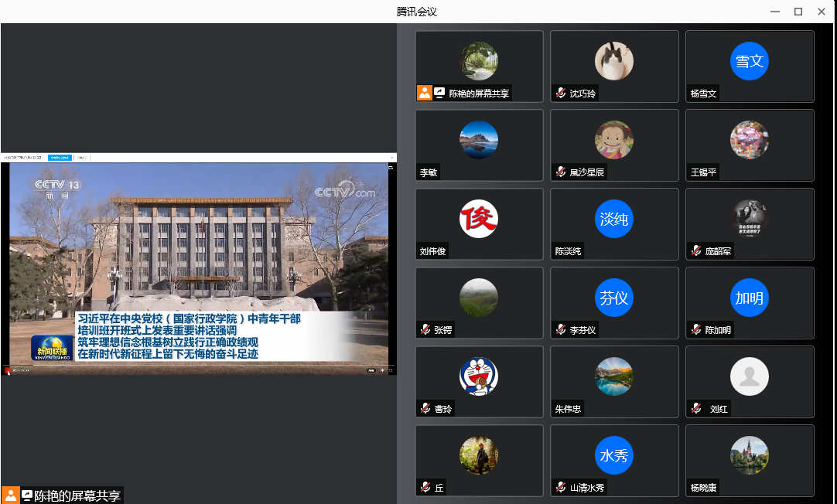The width and height of the screenshot is (837, 504).
Task: Click the screen-share icon in the bottom-left share label
Action: [x=27, y=495]
